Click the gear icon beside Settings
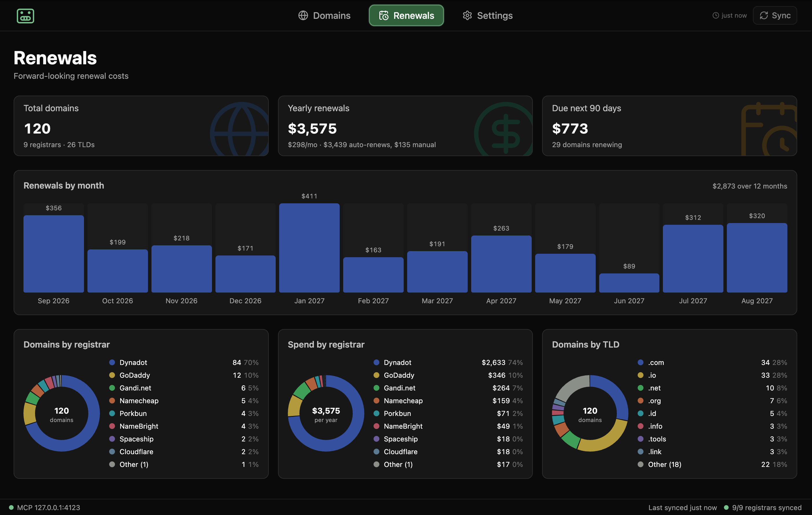The width and height of the screenshot is (812, 515). [467, 16]
